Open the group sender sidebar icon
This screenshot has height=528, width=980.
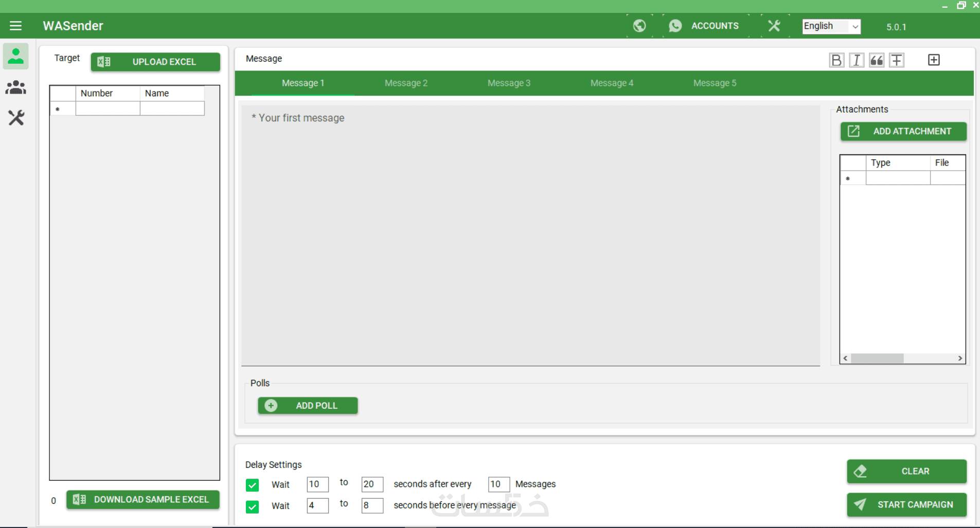coord(16,87)
